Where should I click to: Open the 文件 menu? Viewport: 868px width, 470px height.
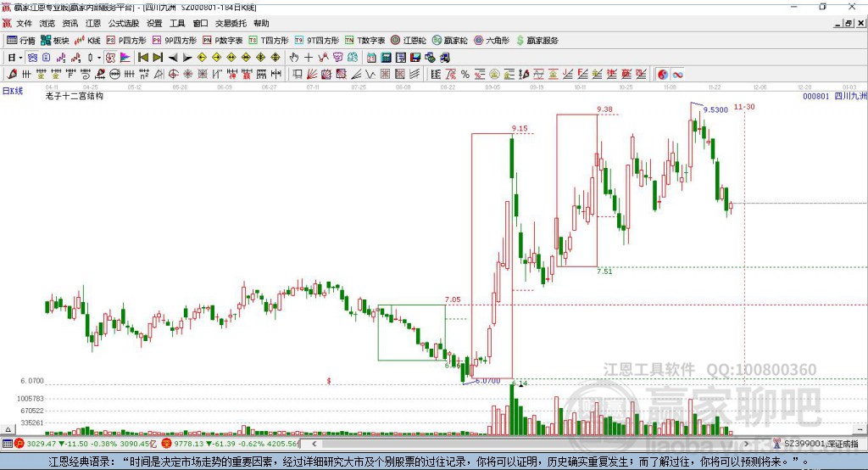pyautogui.click(x=24, y=23)
